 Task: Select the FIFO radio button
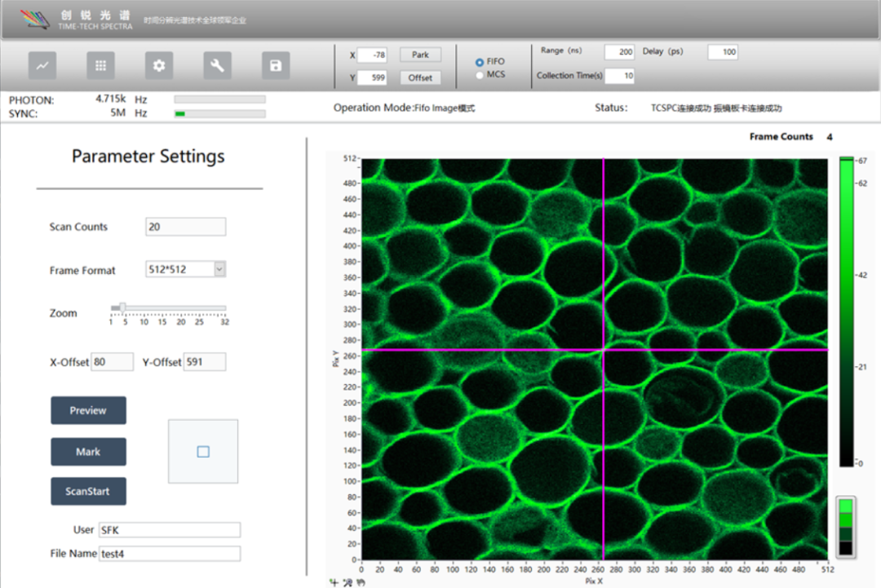[x=480, y=62]
